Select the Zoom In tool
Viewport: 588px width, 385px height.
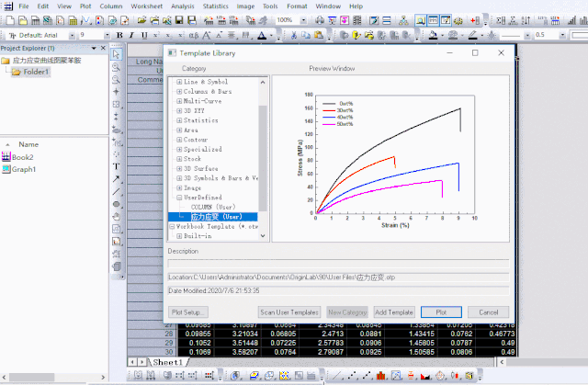point(117,67)
